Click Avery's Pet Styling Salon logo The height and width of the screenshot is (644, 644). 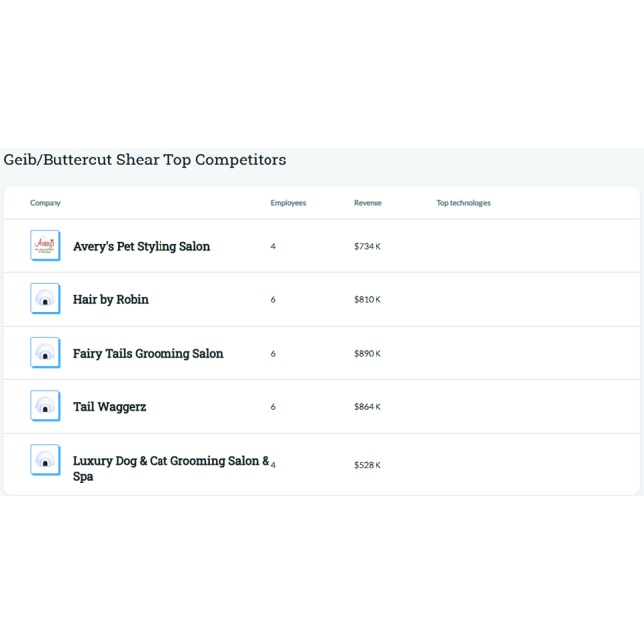[x=45, y=246]
